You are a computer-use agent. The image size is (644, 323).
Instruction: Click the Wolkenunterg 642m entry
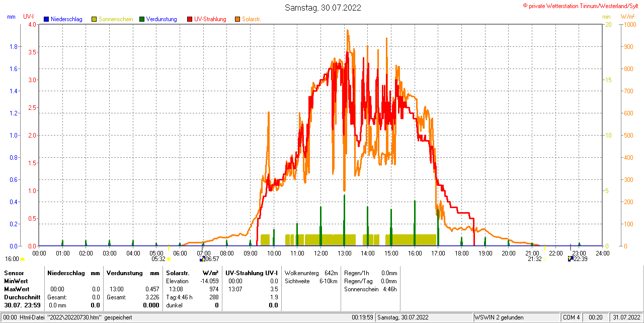311,273
